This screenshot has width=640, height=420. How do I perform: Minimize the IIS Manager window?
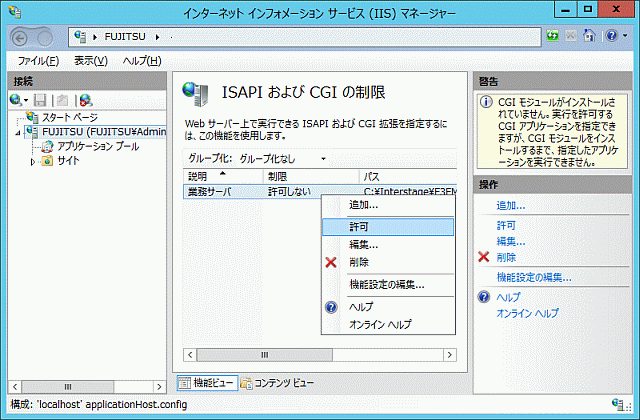(x=565, y=10)
